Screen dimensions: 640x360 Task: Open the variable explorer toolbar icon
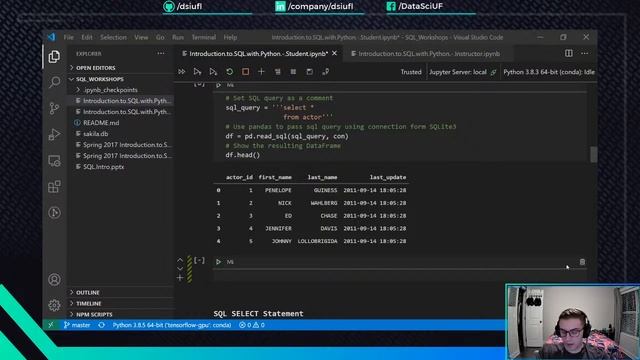(x=293, y=72)
